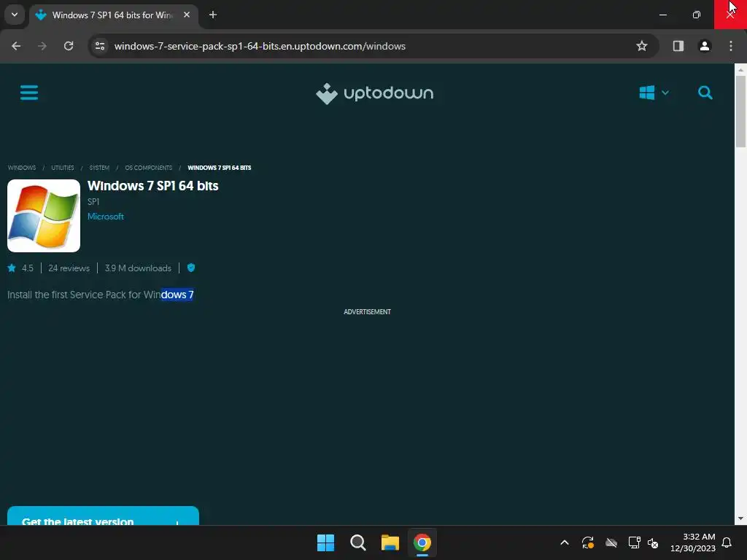Click the Uptodown logo

[x=374, y=93]
